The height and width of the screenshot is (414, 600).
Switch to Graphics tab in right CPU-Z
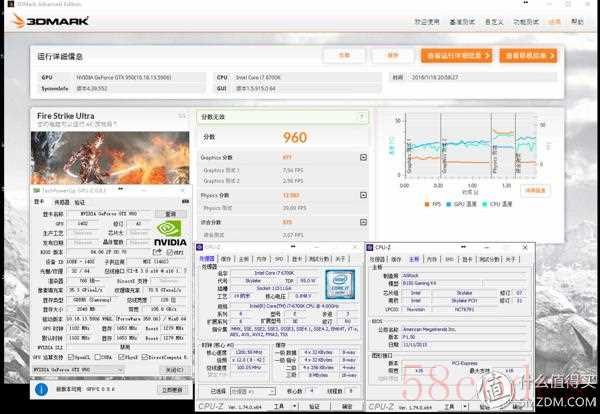click(467, 259)
